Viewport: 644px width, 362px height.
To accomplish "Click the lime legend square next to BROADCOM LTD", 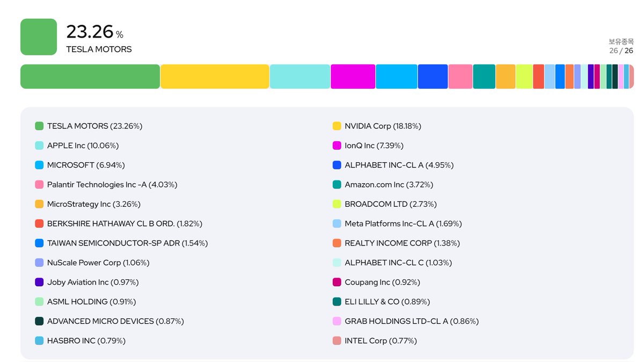I will (x=337, y=204).
